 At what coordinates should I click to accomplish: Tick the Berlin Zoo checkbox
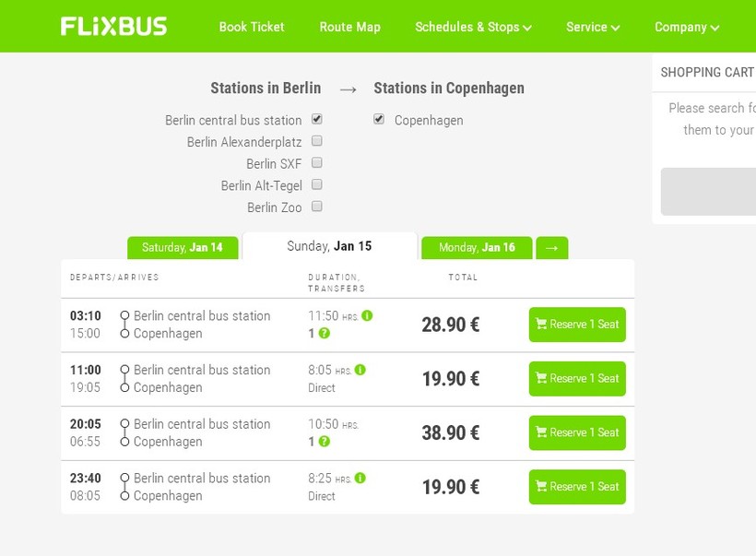[317, 207]
